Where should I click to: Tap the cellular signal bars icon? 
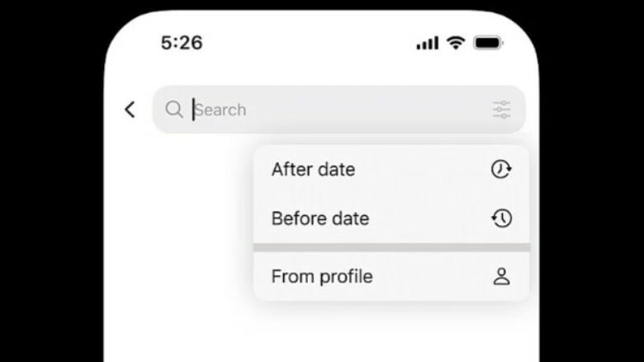428,44
